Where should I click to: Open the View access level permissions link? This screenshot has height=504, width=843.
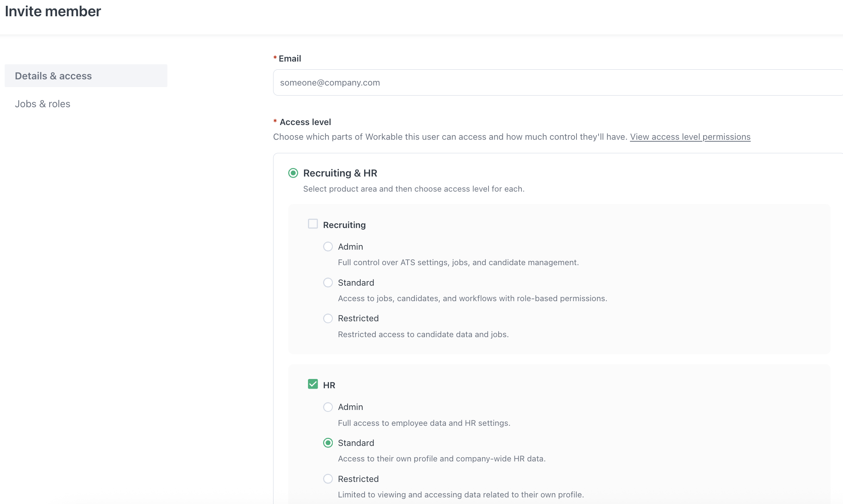(690, 137)
